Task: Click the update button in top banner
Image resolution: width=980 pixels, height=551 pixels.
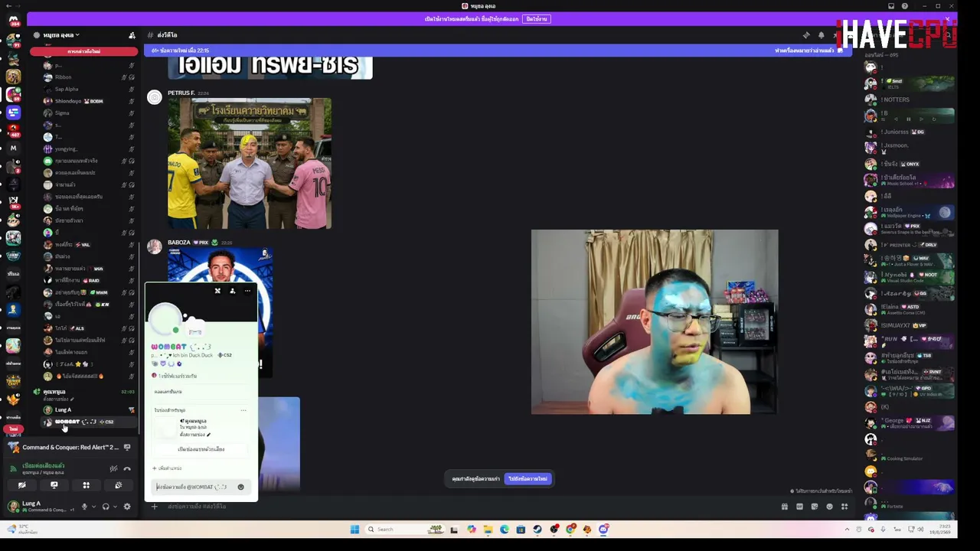Action: (537, 19)
